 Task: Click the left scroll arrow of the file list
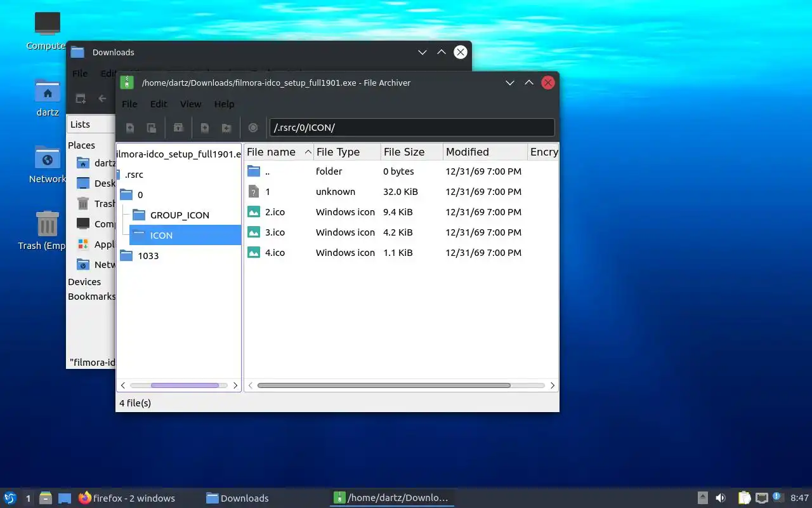pyautogui.click(x=251, y=385)
